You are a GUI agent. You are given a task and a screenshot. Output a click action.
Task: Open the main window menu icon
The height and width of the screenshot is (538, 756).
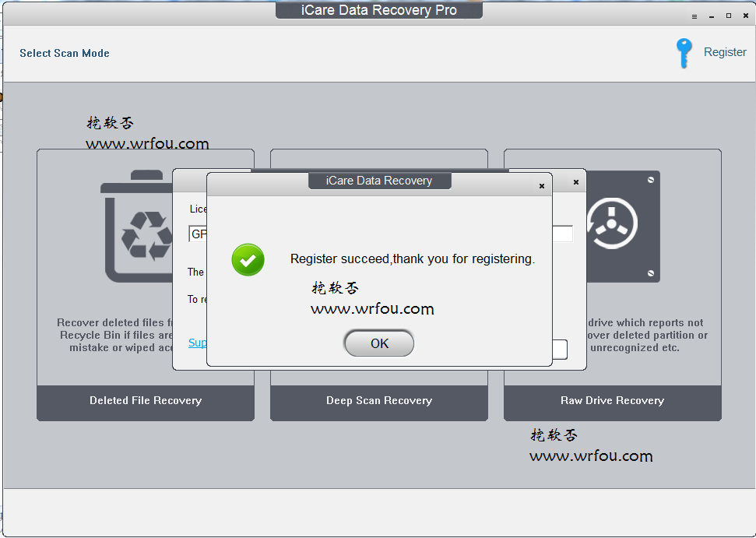[x=694, y=16]
